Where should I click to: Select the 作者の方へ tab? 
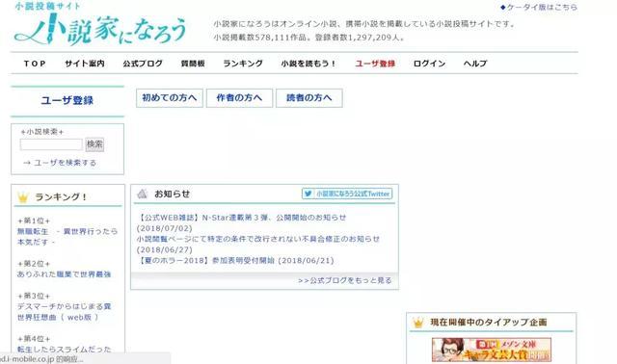(239, 98)
